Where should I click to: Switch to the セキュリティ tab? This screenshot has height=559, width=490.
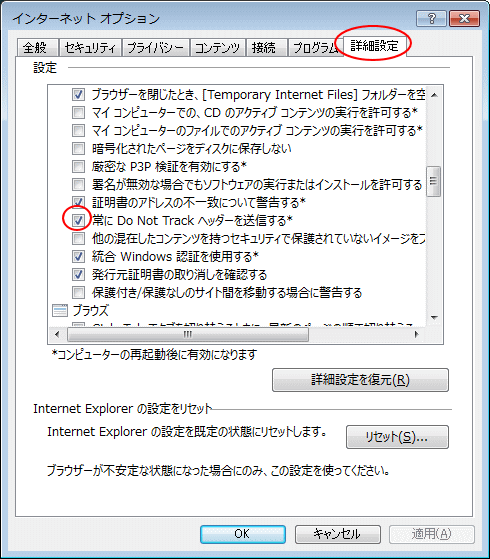pos(91,47)
